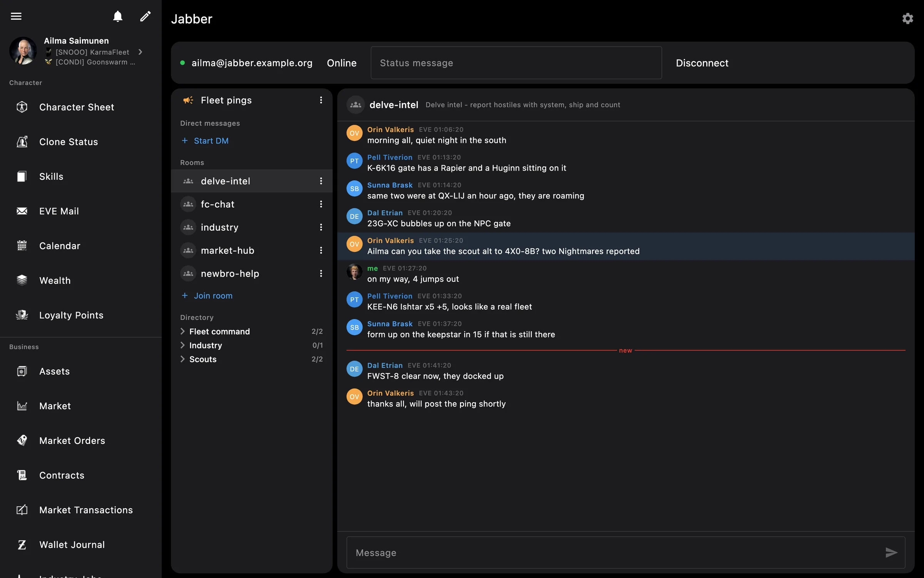The image size is (924, 578).
Task: Click the send message arrow icon
Action: (891, 553)
